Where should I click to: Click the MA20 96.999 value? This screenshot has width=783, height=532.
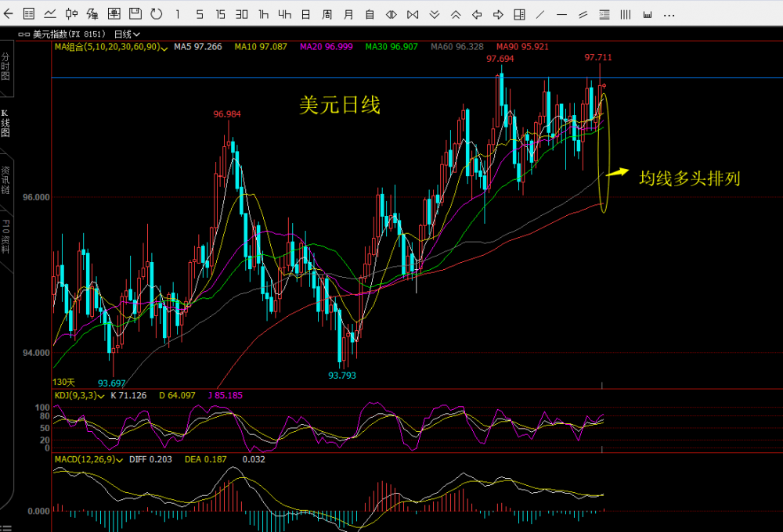pyautogui.click(x=326, y=47)
